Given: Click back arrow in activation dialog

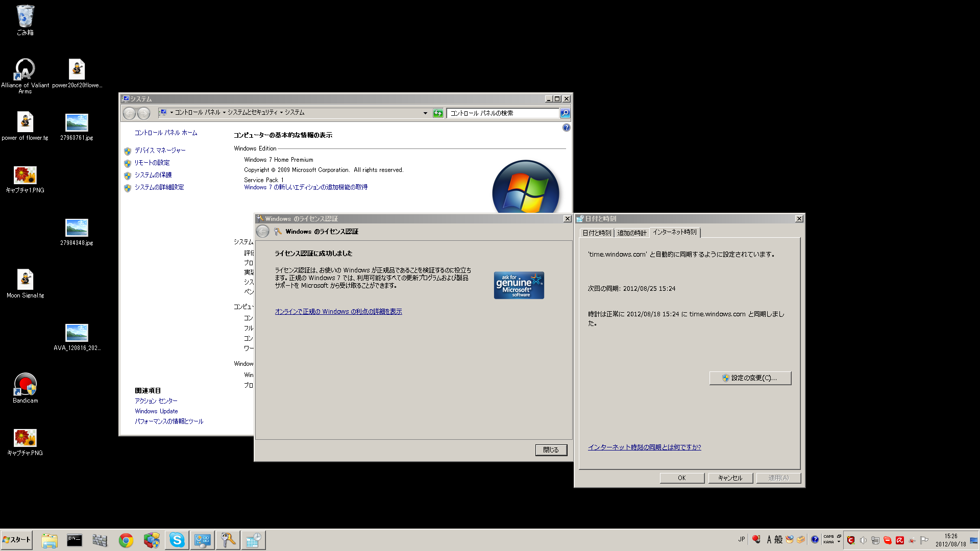Looking at the screenshot, I should (x=263, y=232).
